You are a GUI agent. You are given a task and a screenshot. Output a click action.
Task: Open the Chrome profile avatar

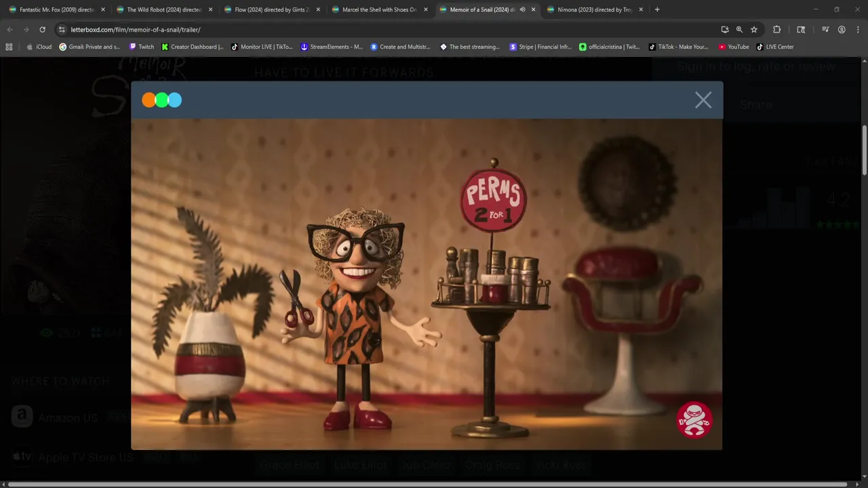[x=842, y=30]
